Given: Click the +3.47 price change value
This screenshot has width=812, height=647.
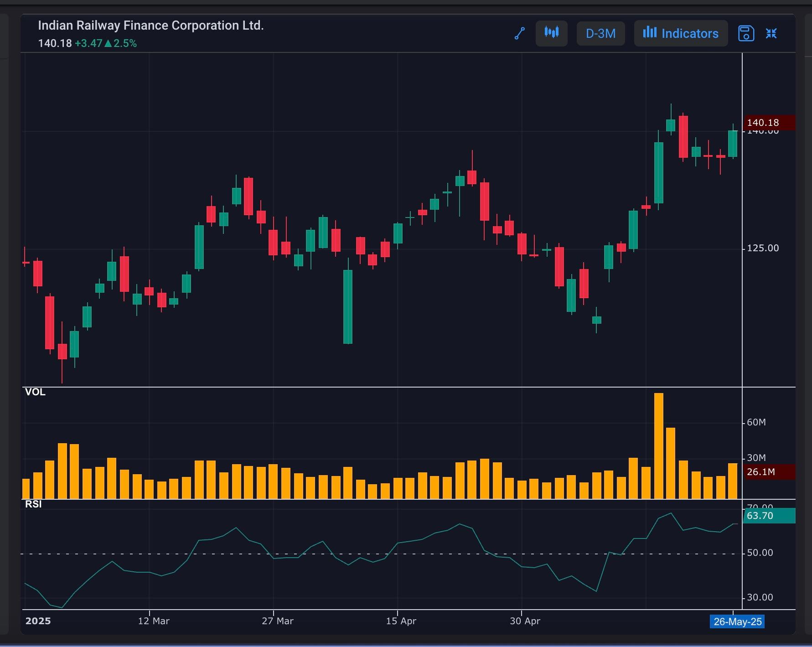Looking at the screenshot, I should (x=88, y=43).
